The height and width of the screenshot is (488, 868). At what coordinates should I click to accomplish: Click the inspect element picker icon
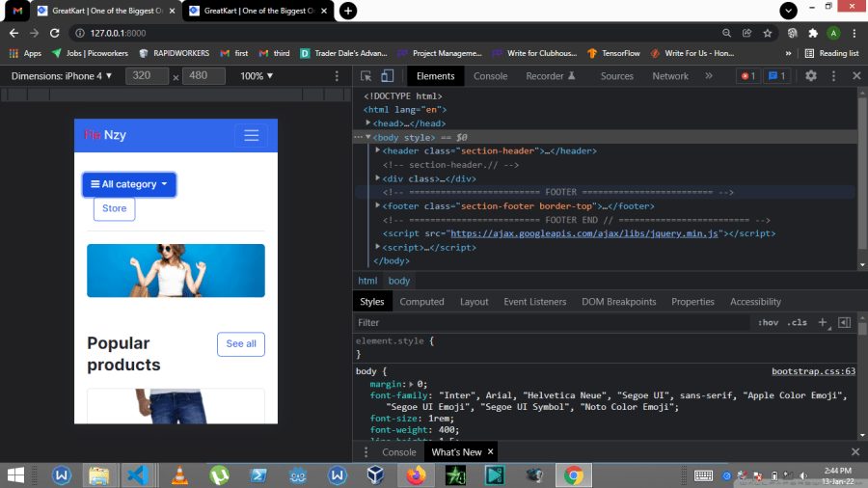coord(366,76)
